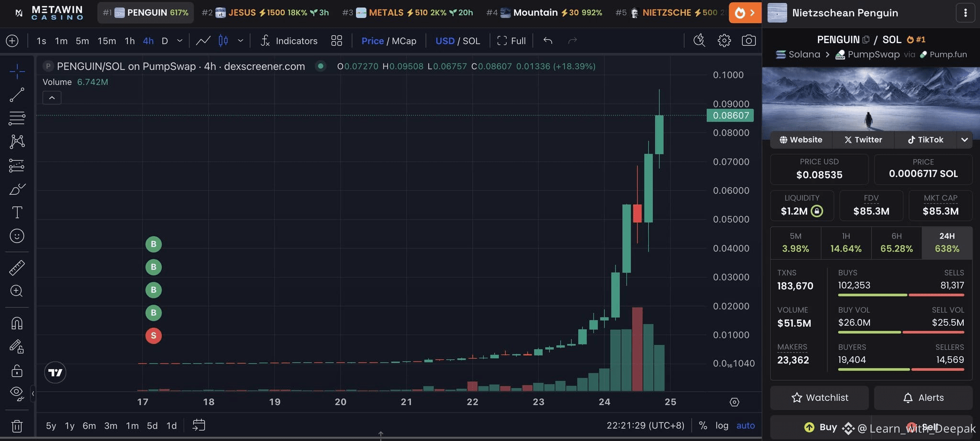The image size is (980, 441).
Task: Switch to 1h timeframe
Action: click(130, 41)
